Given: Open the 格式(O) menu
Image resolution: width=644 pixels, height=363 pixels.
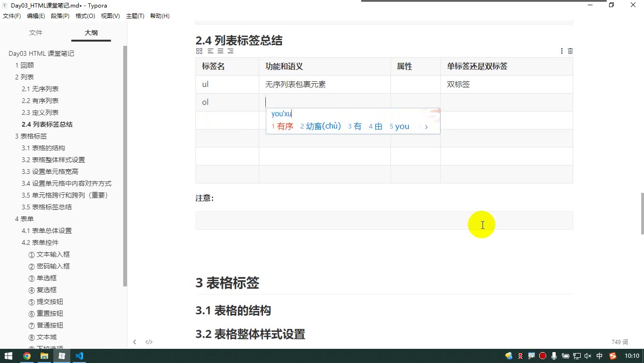Looking at the screenshot, I should click(85, 16).
